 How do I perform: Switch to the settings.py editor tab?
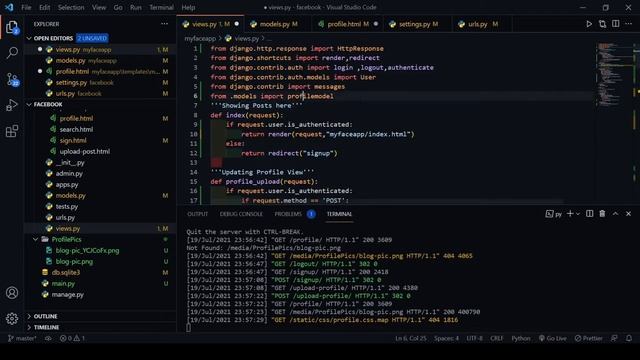point(418,24)
